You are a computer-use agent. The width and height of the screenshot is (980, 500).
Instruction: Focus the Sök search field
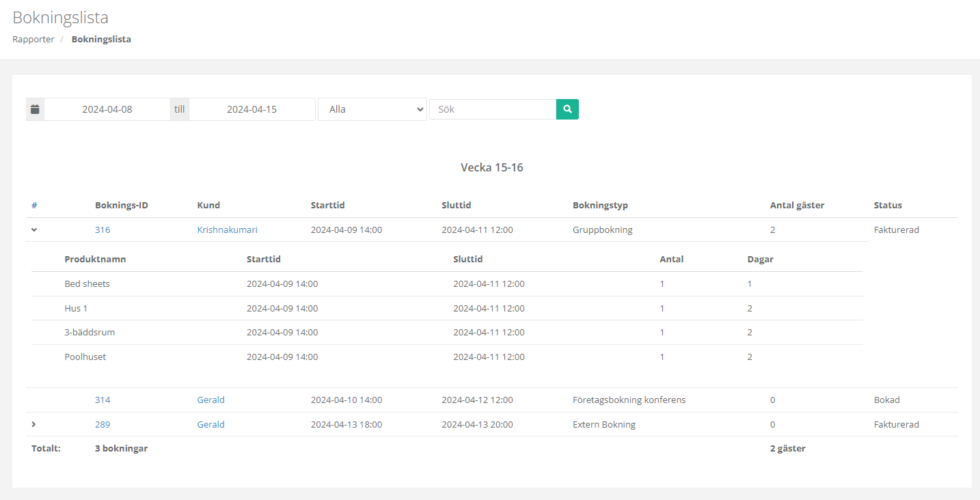[492, 109]
